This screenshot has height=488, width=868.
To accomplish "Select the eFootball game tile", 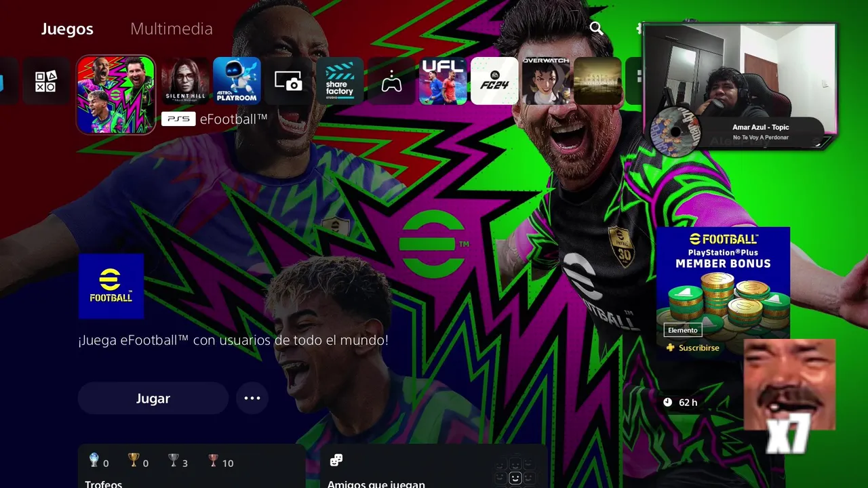I will pyautogui.click(x=116, y=95).
